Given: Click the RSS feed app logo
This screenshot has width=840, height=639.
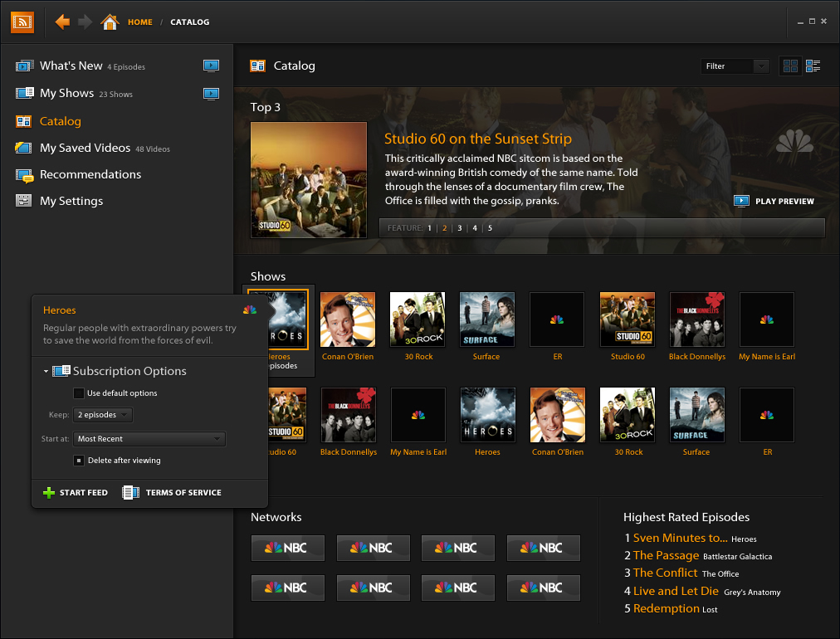Looking at the screenshot, I should (x=22, y=22).
